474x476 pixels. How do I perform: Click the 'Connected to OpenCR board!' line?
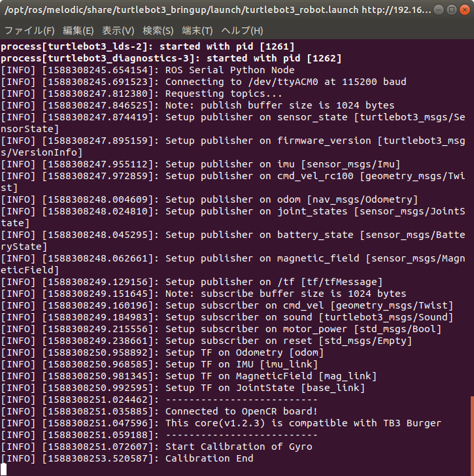pyautogui.click(x=160, y=411)
